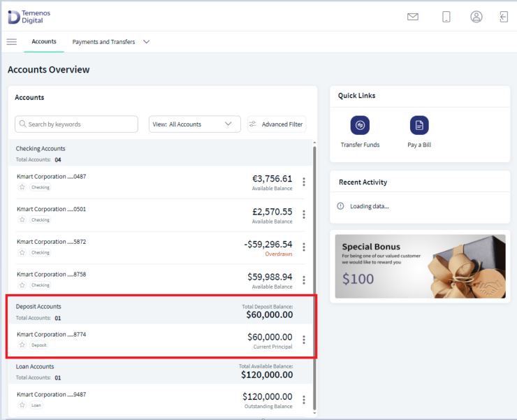Mark account 5872 as favorite star
Screen dimensions: 517x420
coord(22,252)
